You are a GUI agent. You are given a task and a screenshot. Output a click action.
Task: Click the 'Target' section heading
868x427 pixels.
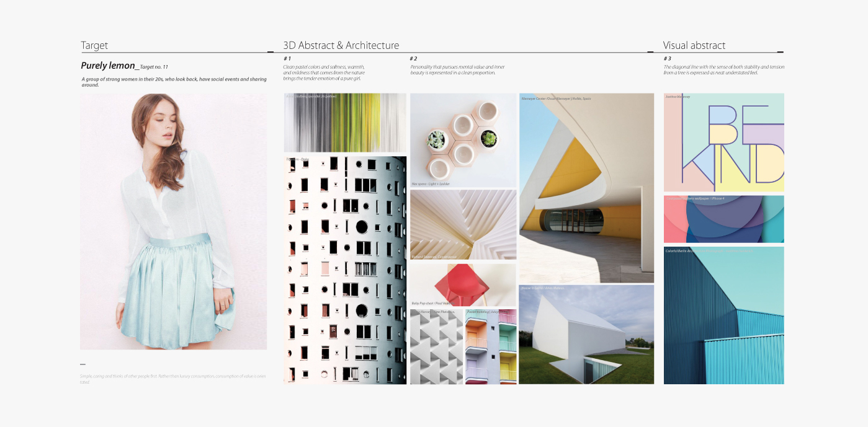pyautogui.click(x=94, y=45)
